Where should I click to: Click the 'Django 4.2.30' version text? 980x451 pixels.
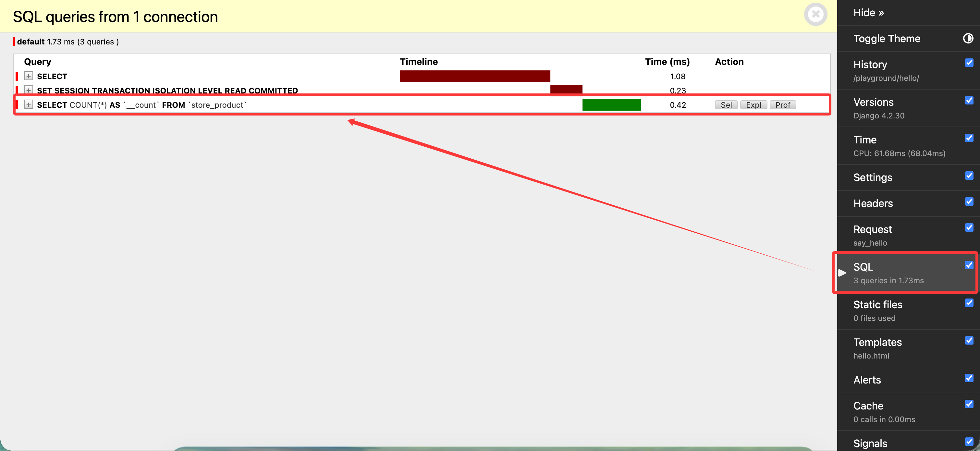click(x=879, y=116)
